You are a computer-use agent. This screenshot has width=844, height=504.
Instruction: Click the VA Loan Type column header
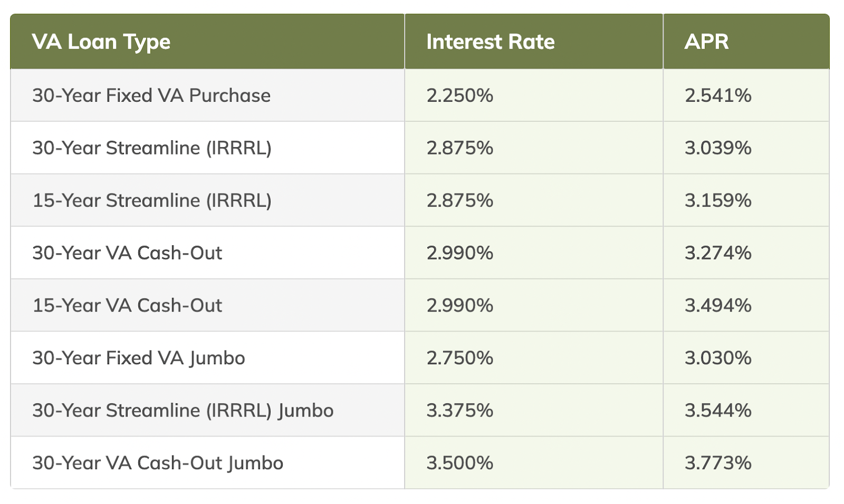click(x=101, y=42)
